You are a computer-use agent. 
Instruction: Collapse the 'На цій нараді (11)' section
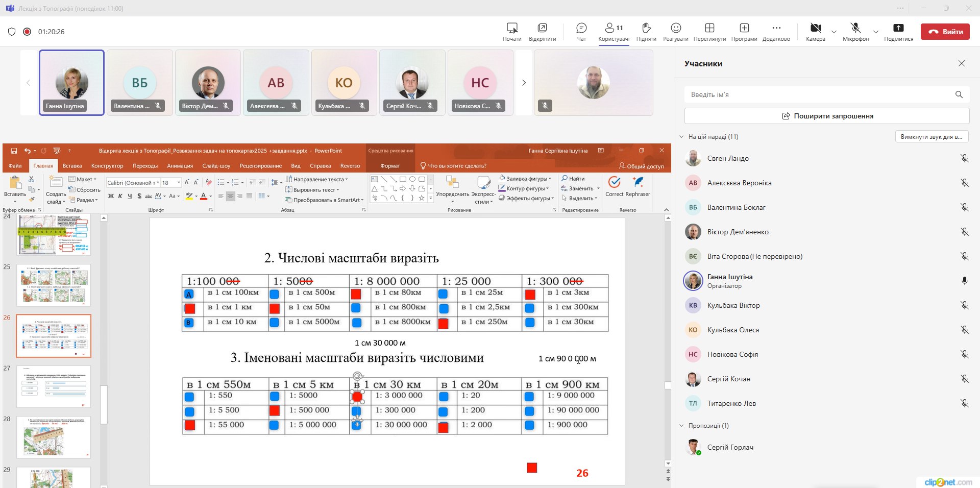[x=681, y=137]
